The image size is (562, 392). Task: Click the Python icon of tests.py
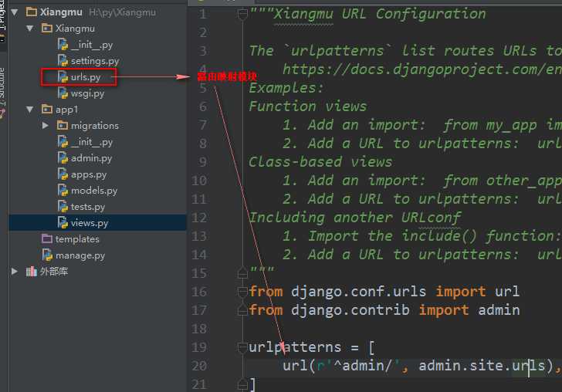(63, 206)
